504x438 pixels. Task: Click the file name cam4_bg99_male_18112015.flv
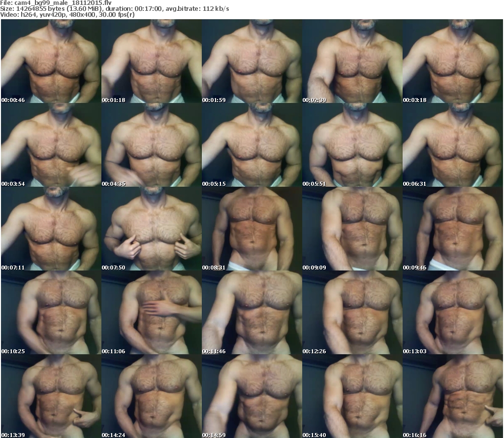point(63,3)
